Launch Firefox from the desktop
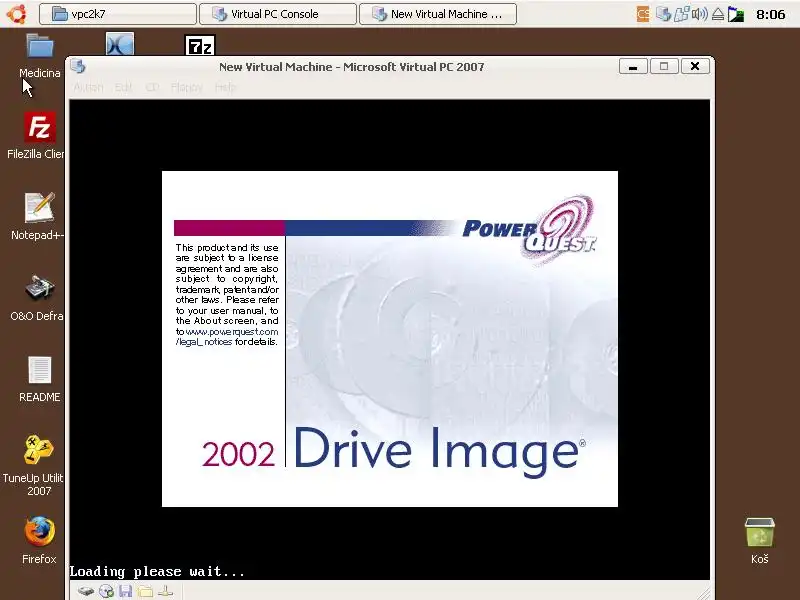 [39, 541]
